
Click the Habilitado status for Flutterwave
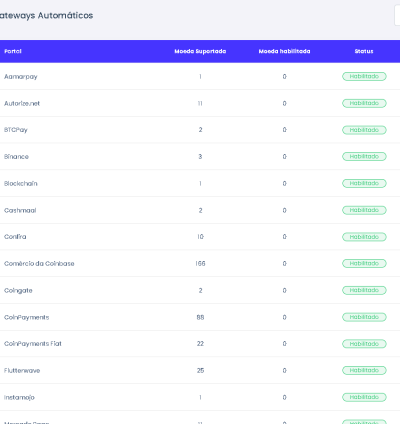[x=364, y=370]
